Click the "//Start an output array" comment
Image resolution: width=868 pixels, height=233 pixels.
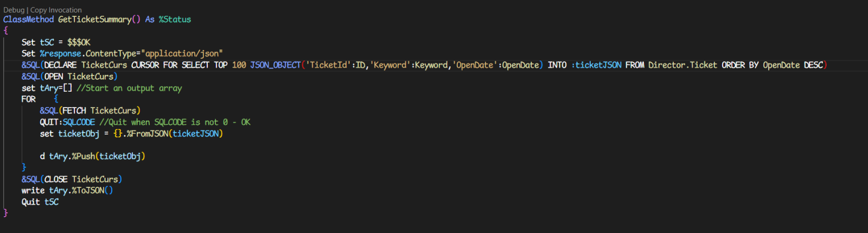pyautogui.click(x=129, y=88)
